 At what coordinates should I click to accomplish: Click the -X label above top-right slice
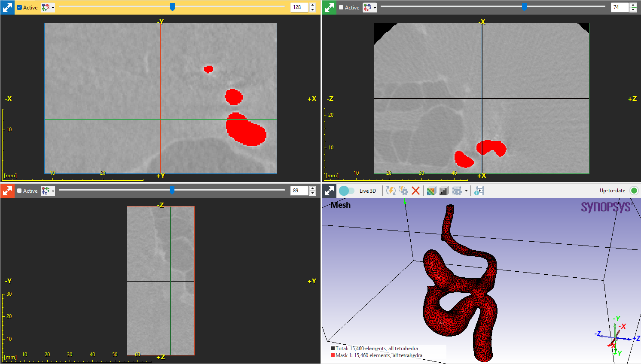coord(482,21)
